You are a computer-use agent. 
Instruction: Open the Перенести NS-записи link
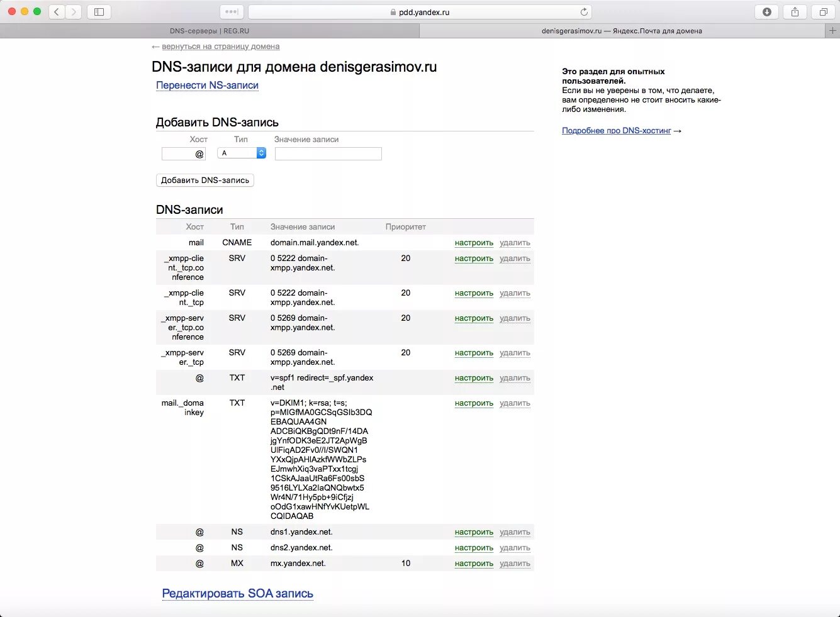pos(207,86)
